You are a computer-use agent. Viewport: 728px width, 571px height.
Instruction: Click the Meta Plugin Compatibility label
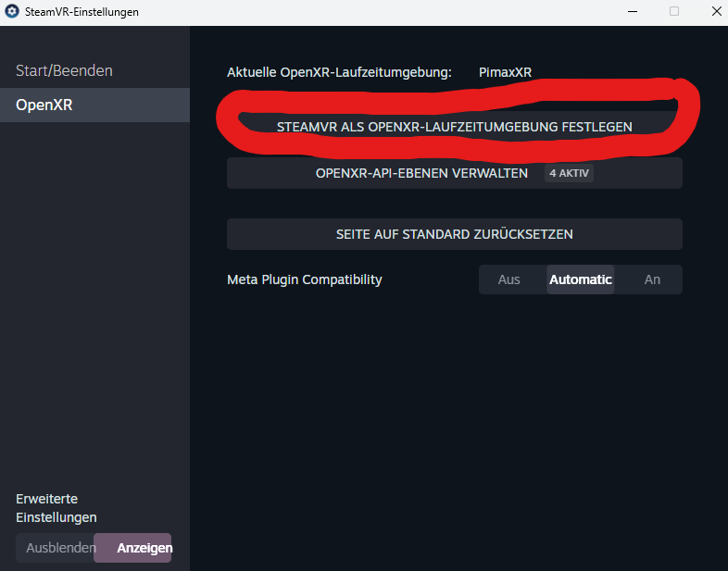[305, 279]
